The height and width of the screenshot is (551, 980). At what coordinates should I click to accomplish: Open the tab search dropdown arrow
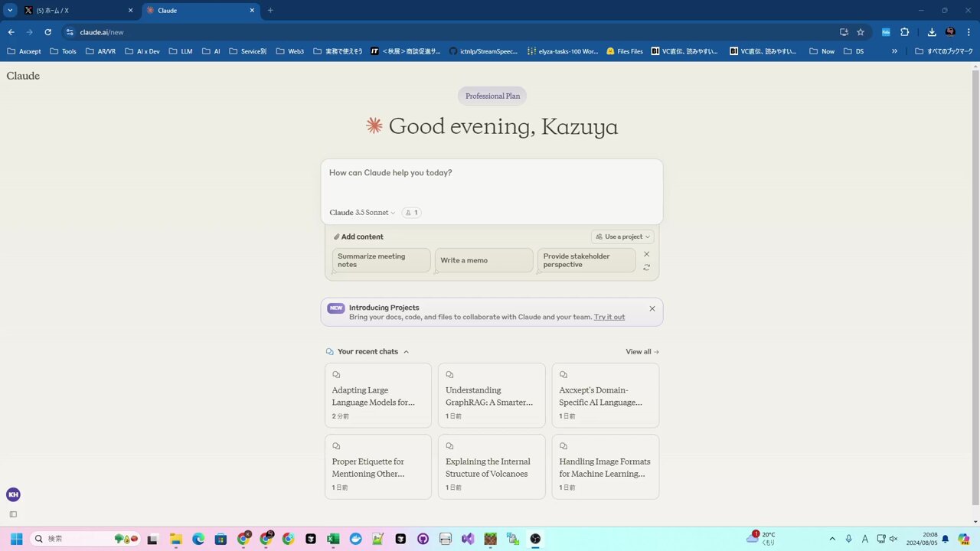tap(10, 11)
